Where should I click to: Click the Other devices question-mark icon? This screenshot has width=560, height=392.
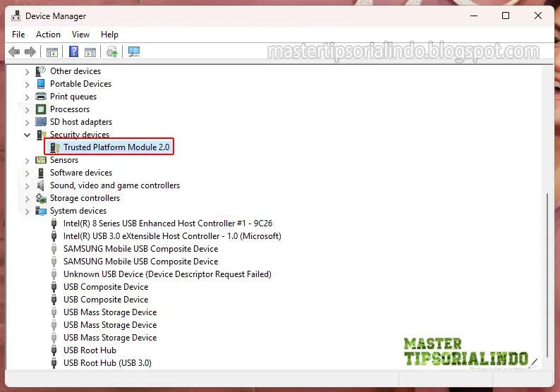click(41, 71)
